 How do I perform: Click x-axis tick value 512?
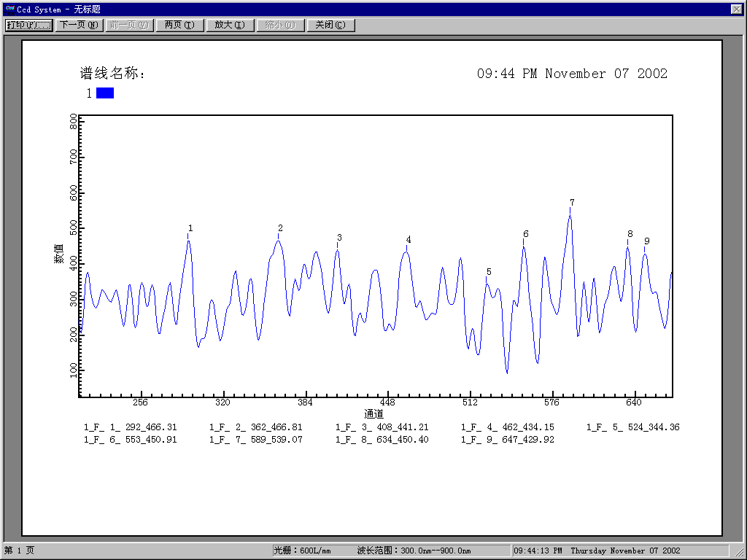(x=470, y=402)
